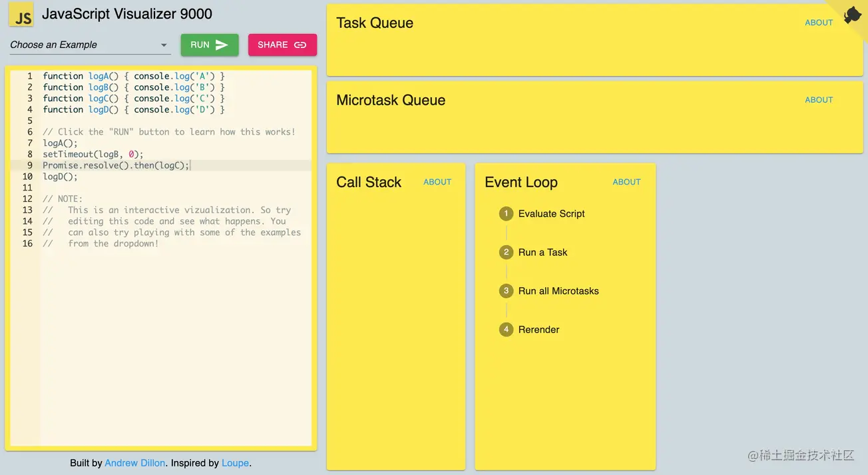Place cursor on the 'logA();' call line
The width and height of the screenshot is (868, 475).
pos(61,143)
